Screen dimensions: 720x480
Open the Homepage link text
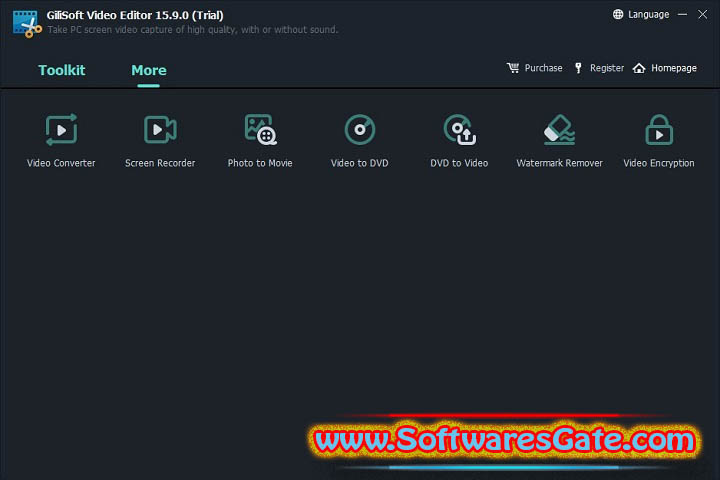click(x=674, y=68)
